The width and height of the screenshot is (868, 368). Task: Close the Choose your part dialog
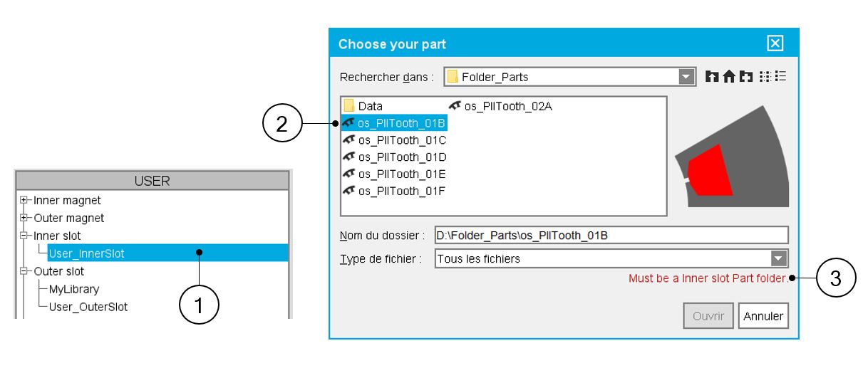click(x=776, y=44)
